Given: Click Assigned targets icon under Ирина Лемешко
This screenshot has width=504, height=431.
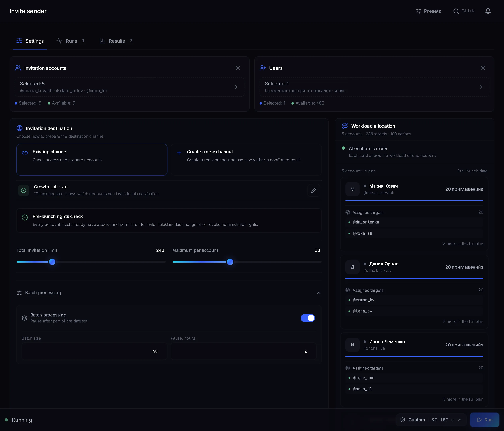Looking at the screenshot, I should pos(347,368).
